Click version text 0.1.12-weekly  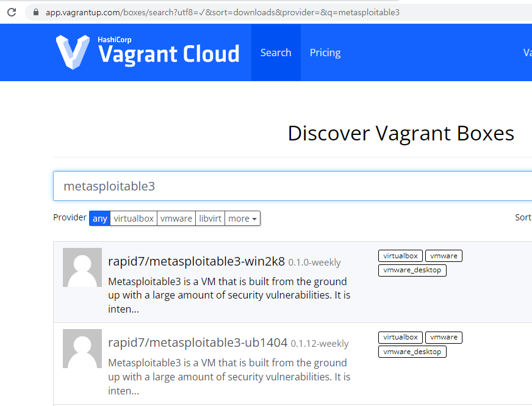(x=320, y=344)
